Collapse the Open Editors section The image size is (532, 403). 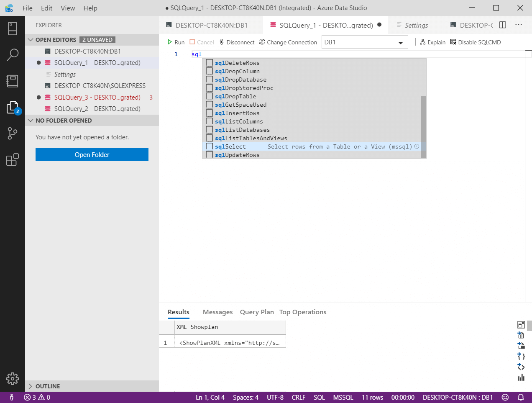coord(92,40)
